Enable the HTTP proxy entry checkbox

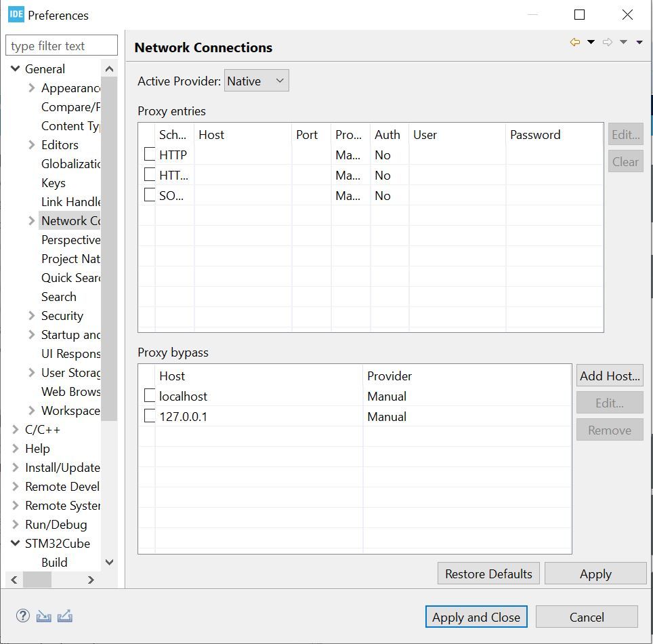150,155
